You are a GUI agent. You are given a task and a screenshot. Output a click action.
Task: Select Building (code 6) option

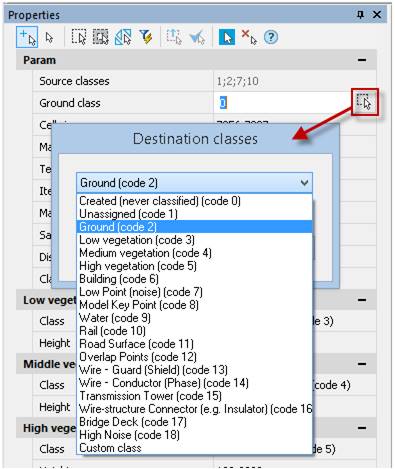(x=194, y=279)
